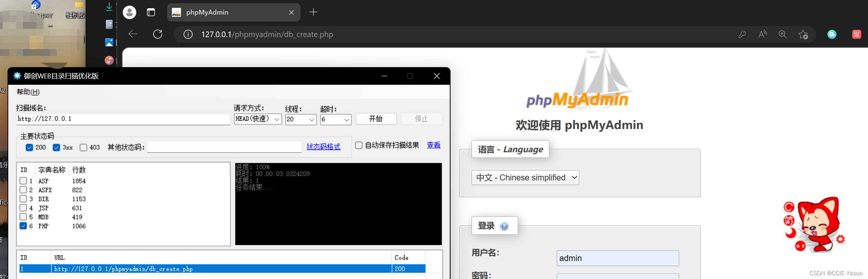Open the 超时 timeout dropdown
This screenshot has height=279, width=868.
click(336, 119)
